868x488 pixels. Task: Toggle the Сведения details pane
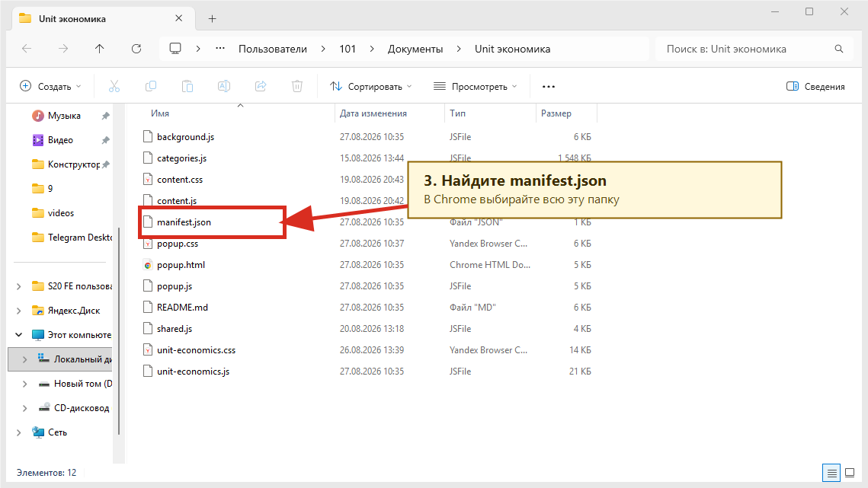coord(815,86)
